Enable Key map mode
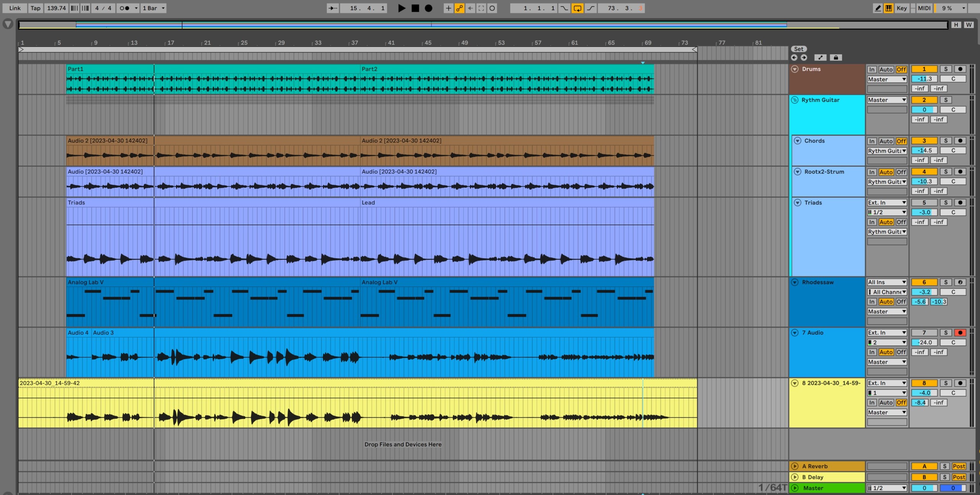The image size is (980, 495). (902, 8)
